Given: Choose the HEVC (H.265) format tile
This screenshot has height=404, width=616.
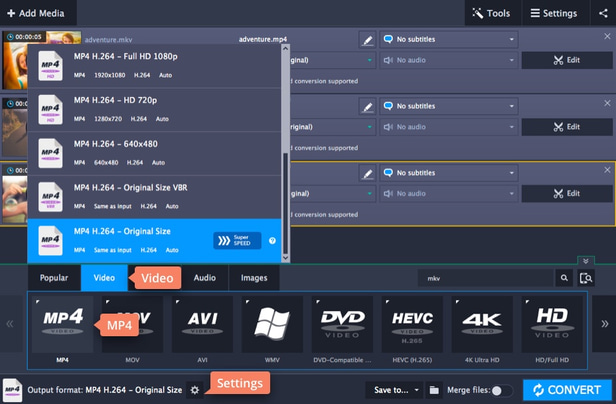Looking at the screenshot, I should click(x=412, y=325).
